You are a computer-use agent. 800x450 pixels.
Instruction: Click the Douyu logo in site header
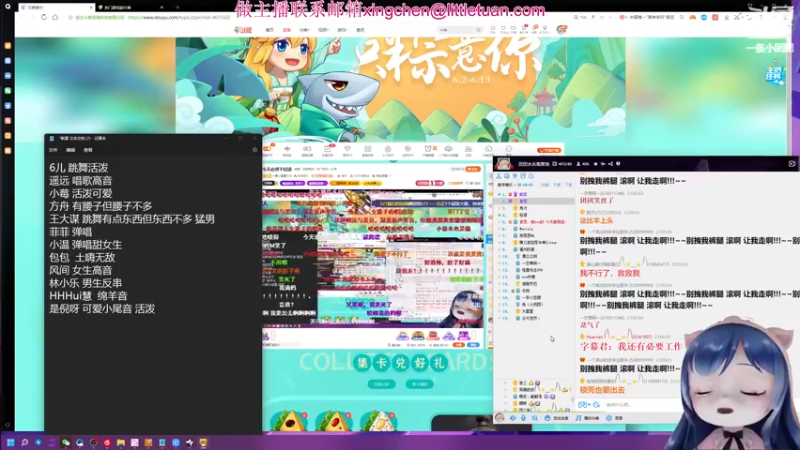pyautogui.click(x=243, y=30)
